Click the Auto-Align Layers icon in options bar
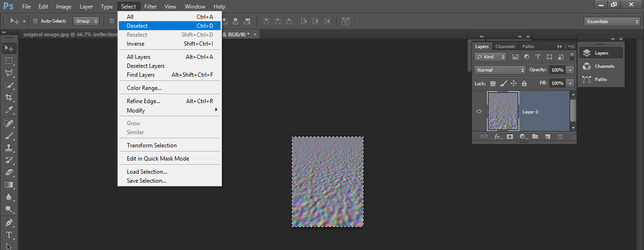Screen dimensions: 644x250 346,21
